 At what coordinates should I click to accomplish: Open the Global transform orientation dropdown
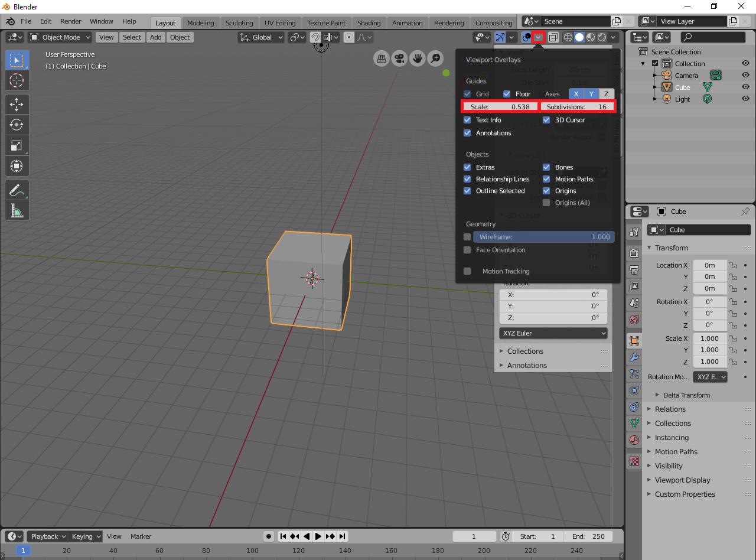coord(262,37)
